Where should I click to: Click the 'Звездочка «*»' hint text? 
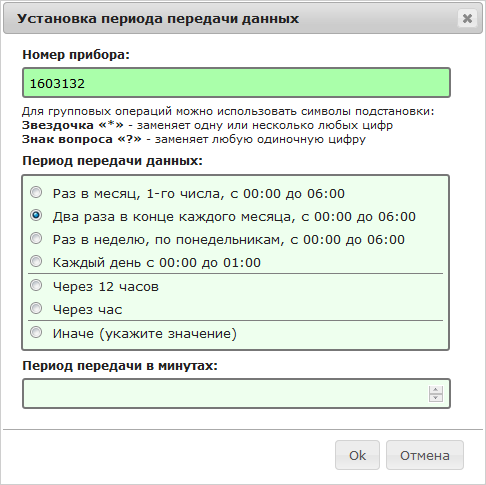click(x=73, y=125)
